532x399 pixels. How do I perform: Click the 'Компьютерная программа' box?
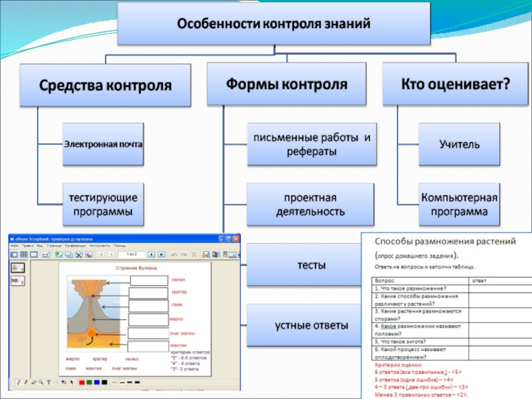[x=460, y=205]
